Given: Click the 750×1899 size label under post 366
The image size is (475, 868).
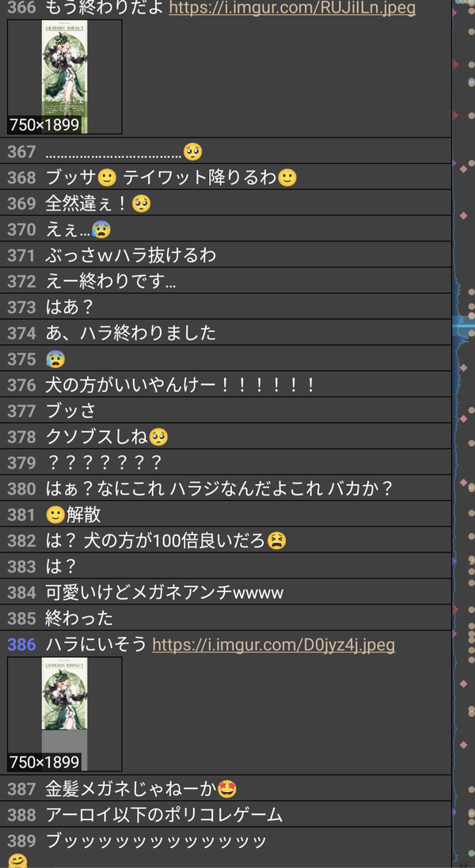Looking at the screenshot, I should coord(44,125).
